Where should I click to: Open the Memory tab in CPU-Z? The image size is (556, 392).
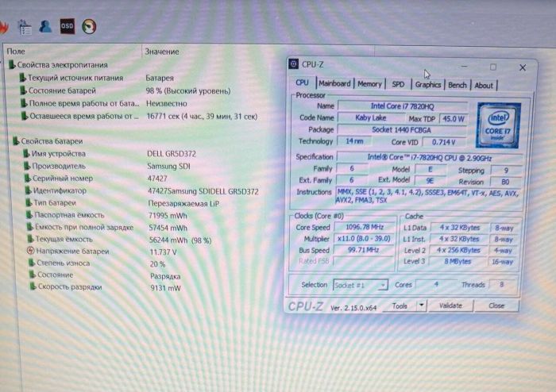tap(369, 84)
